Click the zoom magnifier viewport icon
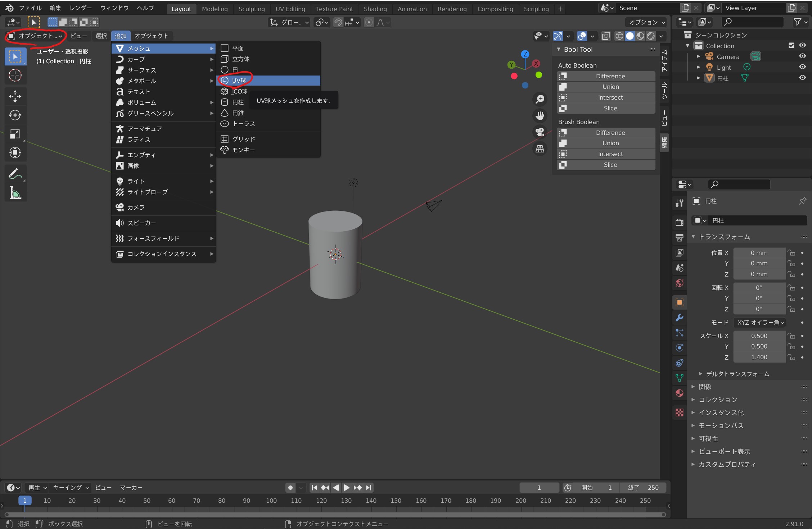This screenshot has height=529, width=812. pos(540,99)
